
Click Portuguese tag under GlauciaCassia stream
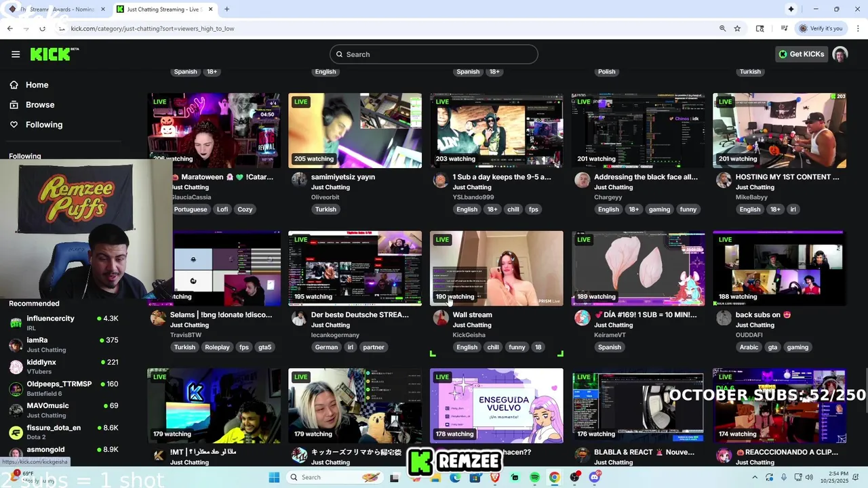click(190, 209)
